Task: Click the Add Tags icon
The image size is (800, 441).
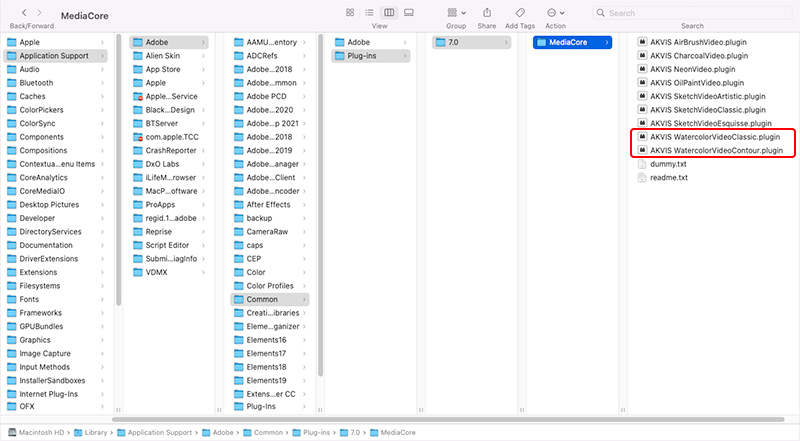Action: tap(520, 12)
